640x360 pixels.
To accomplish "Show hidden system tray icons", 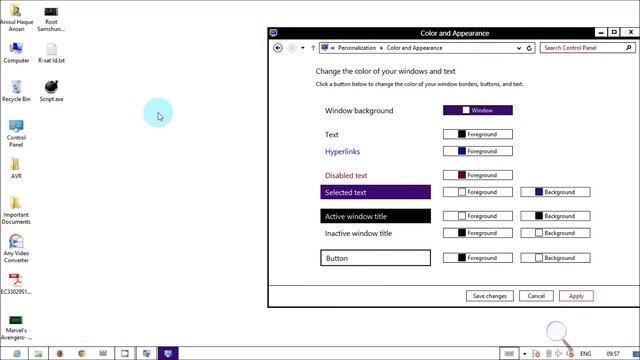I will (524, 353).
